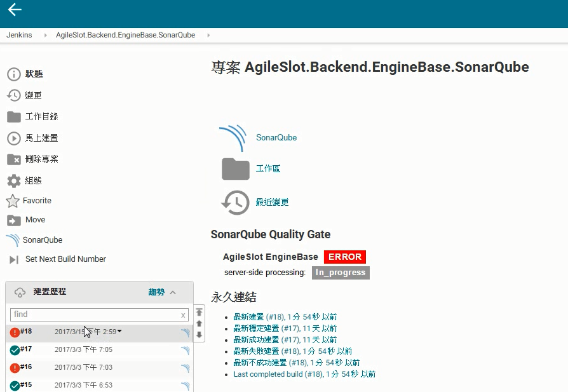
Task: Open 最新建置 (#18) permalink
Action: click(285, 317)
